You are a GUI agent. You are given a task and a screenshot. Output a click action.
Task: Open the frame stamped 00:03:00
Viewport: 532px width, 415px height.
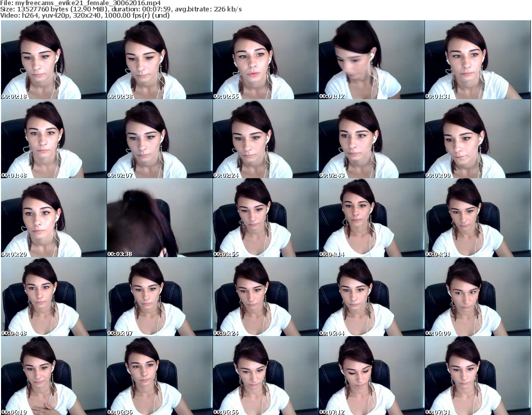[478, 139]
